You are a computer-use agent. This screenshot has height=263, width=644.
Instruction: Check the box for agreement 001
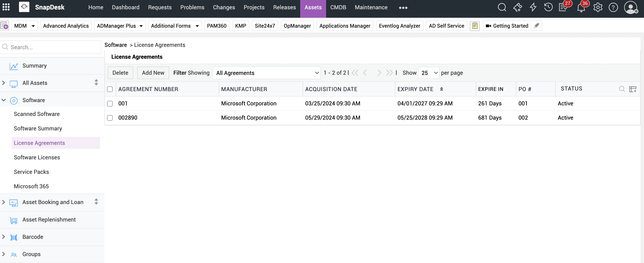110,104
